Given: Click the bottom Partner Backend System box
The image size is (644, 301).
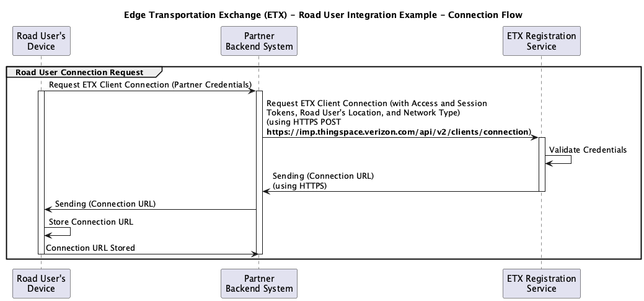Looking at the screenshot, I should (x=258, y=284).
